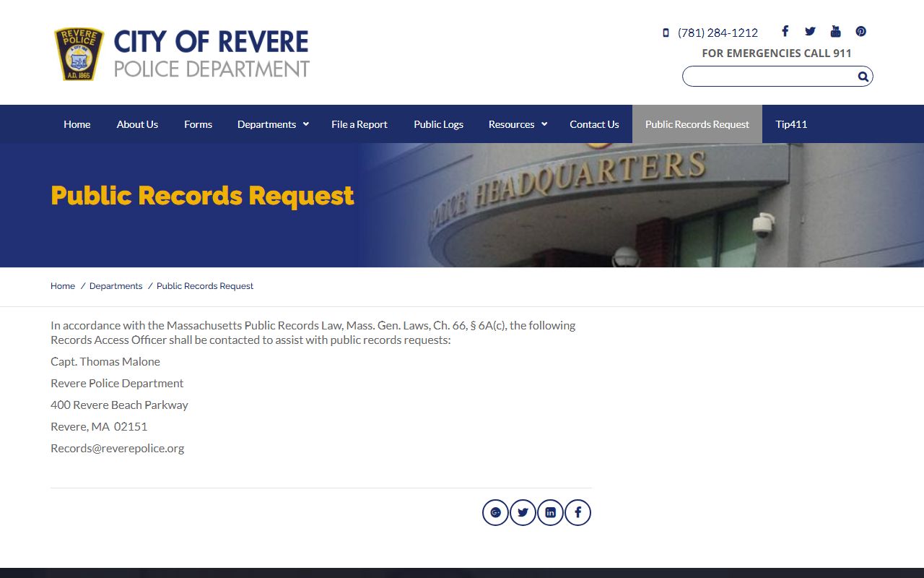Click the Revere, MA 02151 line
The width and height of the screenshot is (924, 578).
point(99,426)
